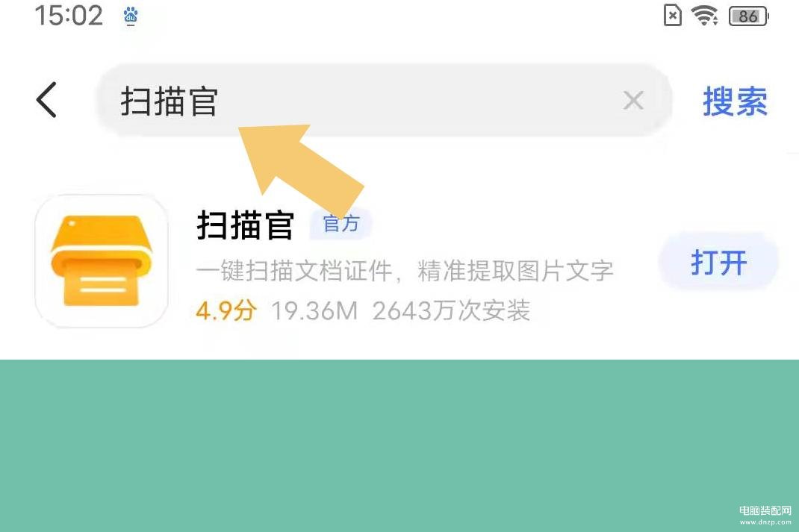Tap the empty green area below results
This screenshot has width=799, height=532.
tap(399, 445)
